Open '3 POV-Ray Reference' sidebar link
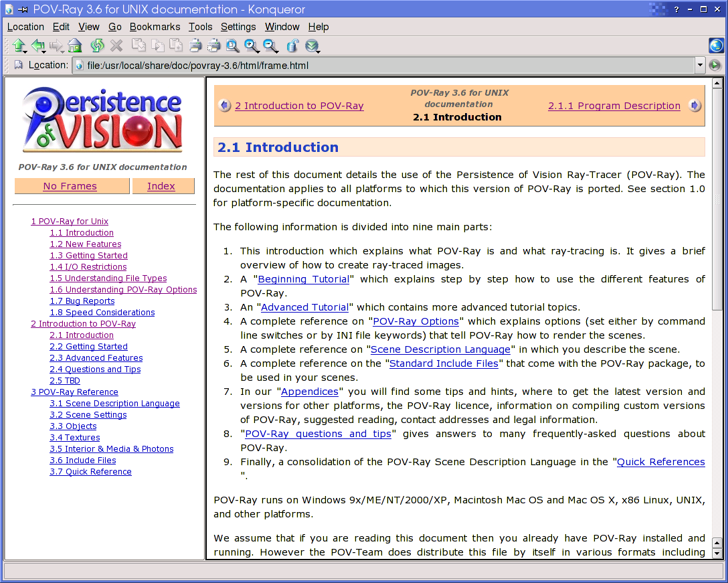The width and height of the screenshot is (728, 583). pos(74,392)
